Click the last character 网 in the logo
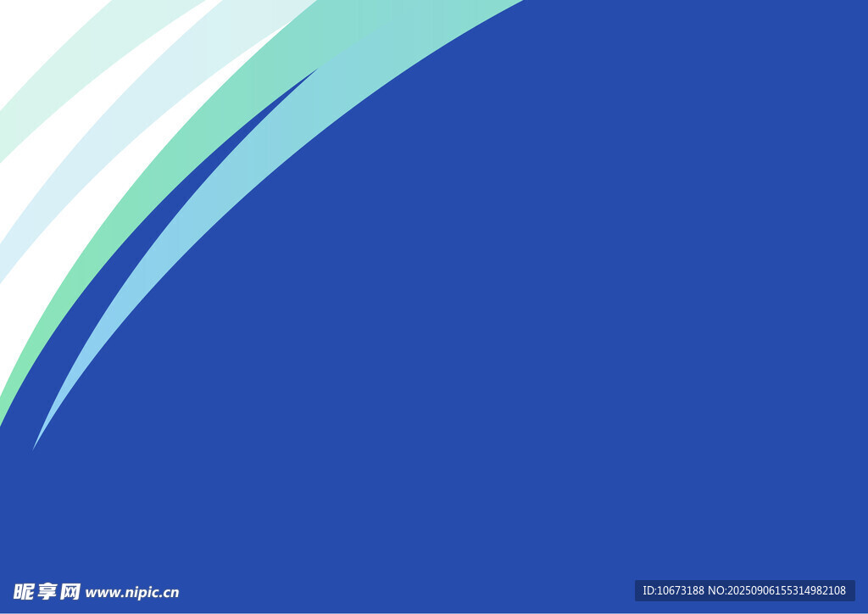The height and width of the screenshot is (614, 868). click(x=70, y=592)
